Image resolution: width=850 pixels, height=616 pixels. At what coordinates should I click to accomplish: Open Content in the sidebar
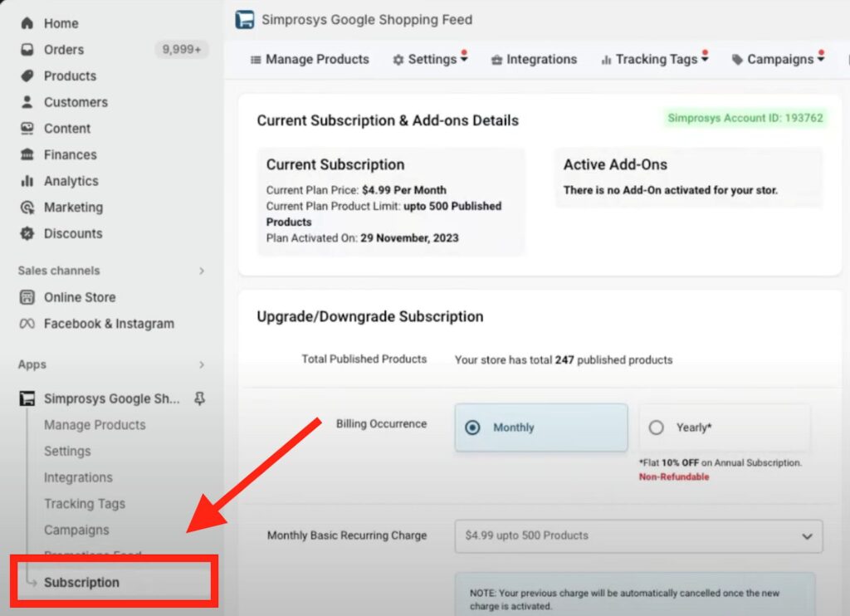click(67, 129)
